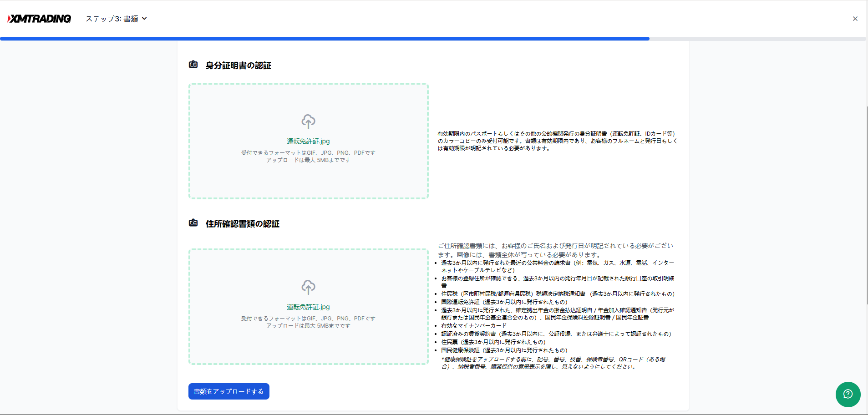Click cloud upload icon in identity document box

coord(308,121)
